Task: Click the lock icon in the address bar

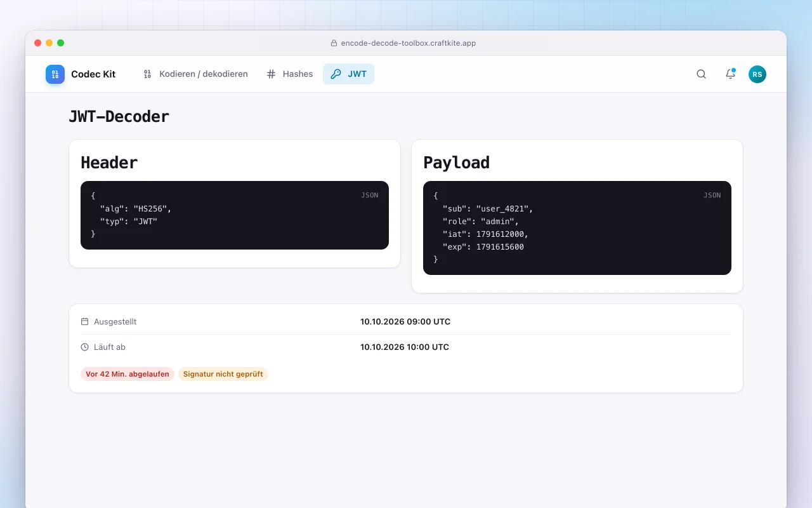Action: click(x=334, y=43)
